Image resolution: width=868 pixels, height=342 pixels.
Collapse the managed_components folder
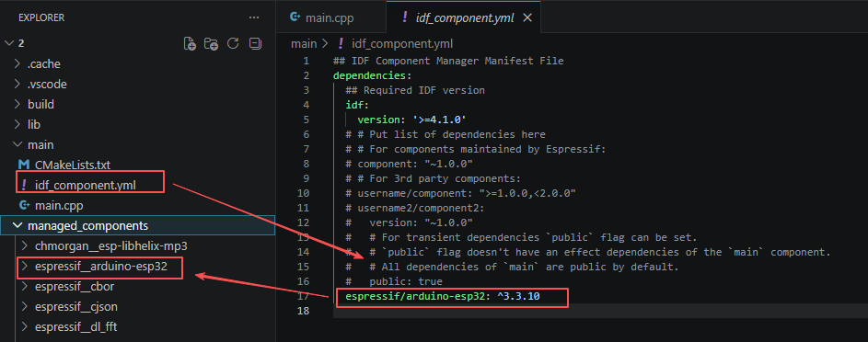(17, 225)
